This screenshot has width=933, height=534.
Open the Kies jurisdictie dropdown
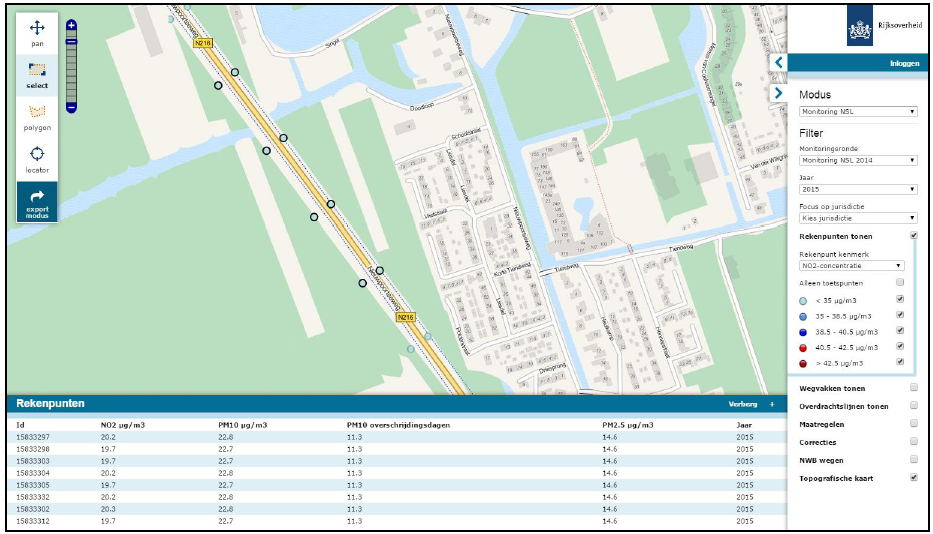[857, 218]
